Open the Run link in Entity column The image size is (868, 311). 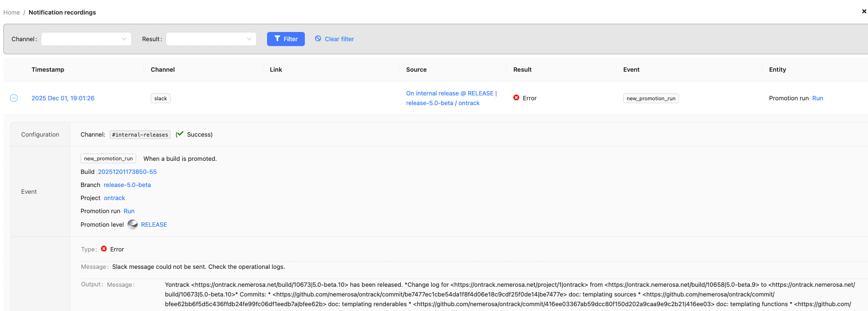818,98
